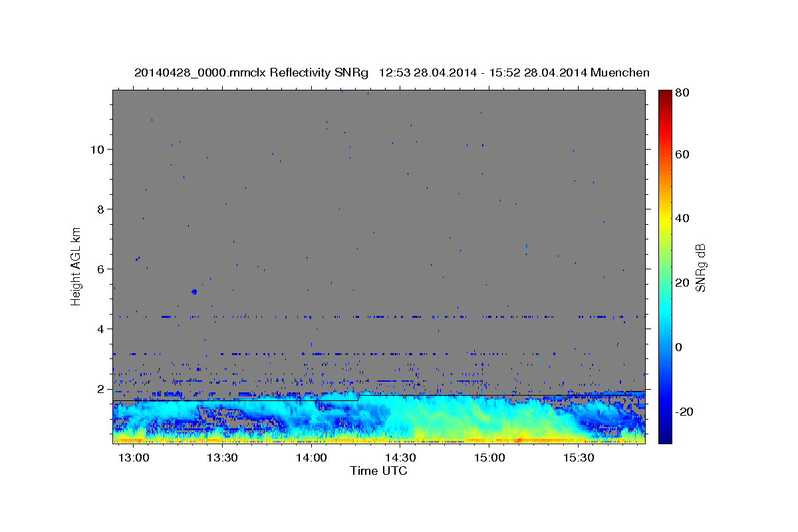Click the 'SNRg dB' colorbar label

click(x=700, y=267)
